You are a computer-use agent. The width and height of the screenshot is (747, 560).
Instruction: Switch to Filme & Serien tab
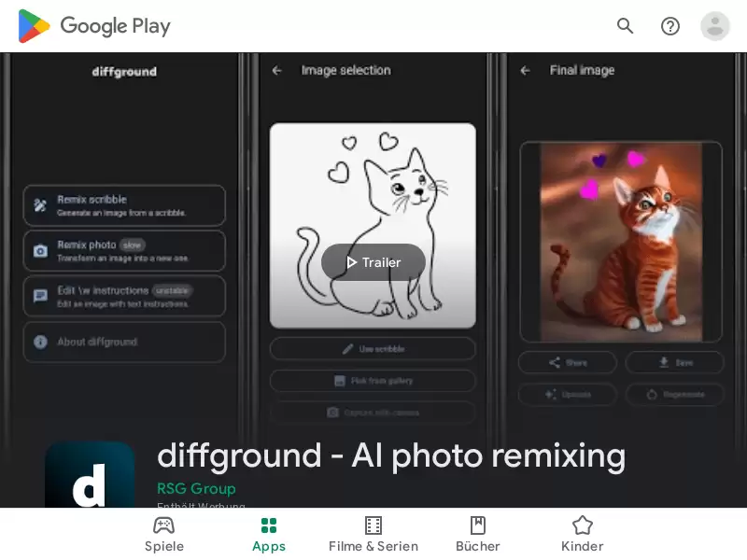(x=373, y=534)
